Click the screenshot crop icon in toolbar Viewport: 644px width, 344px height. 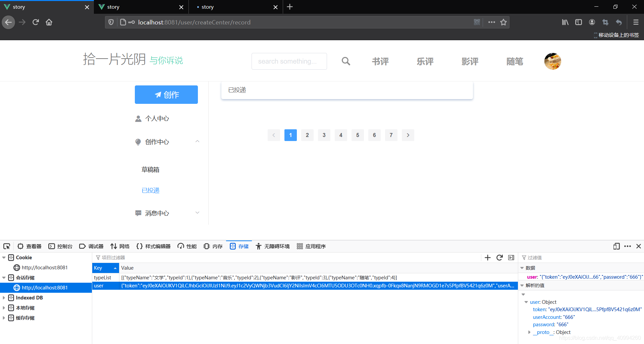(x=605, y=22)
